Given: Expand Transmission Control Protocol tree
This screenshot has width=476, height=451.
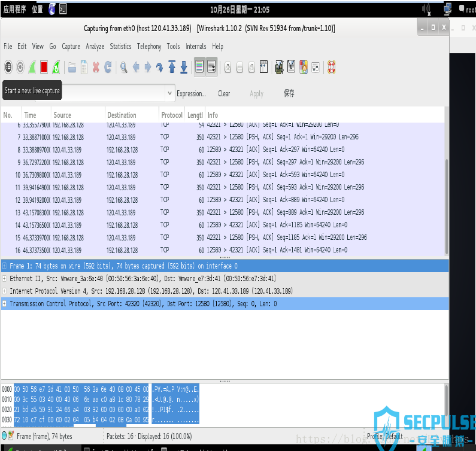Looking at the screenshot, I should [x=4, y=304].
